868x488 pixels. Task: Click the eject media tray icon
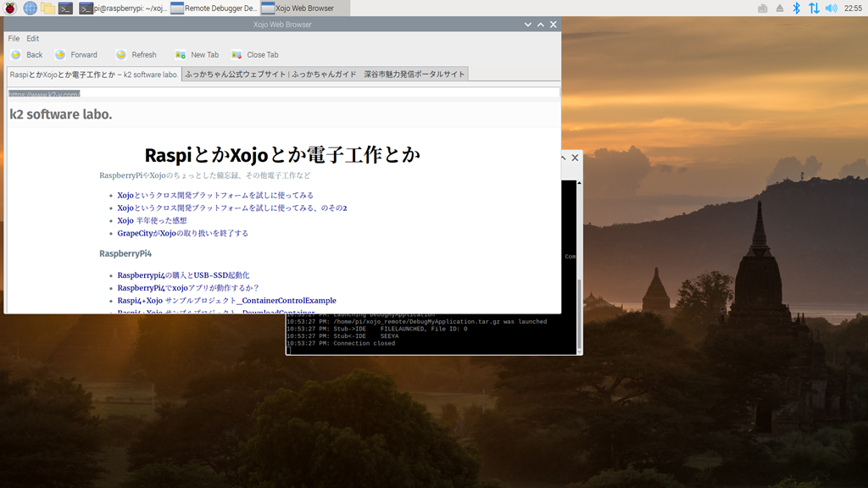[x=780, y=8]
